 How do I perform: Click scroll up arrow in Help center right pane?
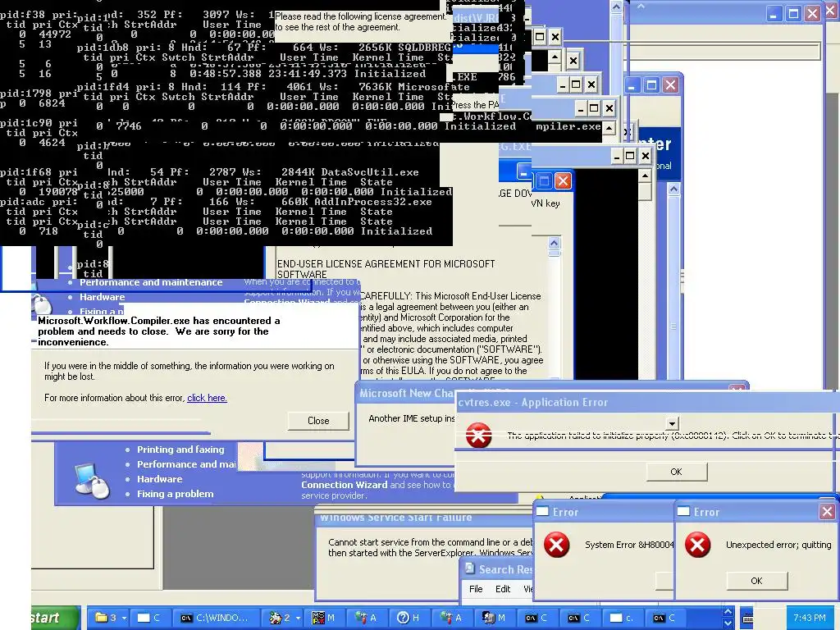(674, 189)
